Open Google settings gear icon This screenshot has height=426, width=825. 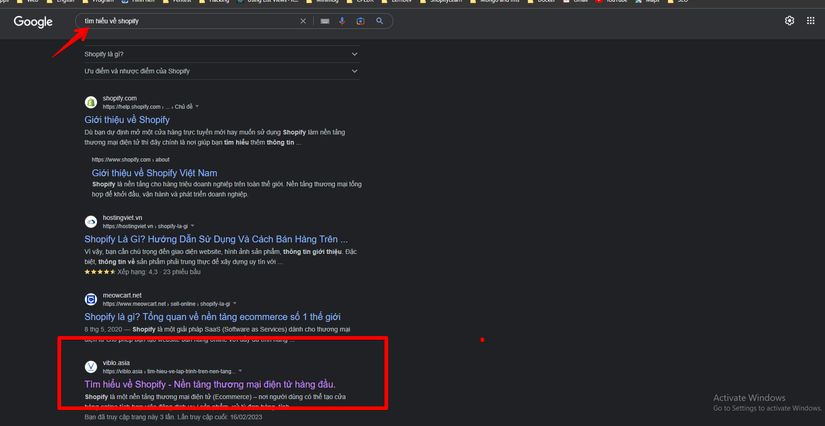click(789, 21)
